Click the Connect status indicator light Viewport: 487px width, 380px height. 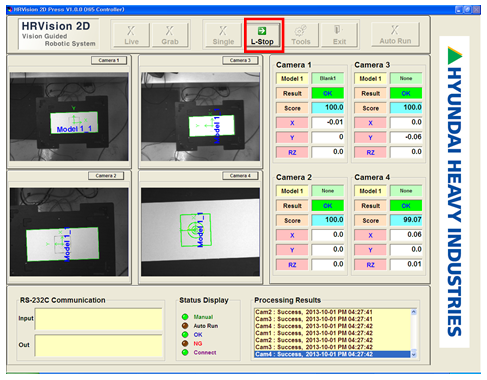coord(185,352)
